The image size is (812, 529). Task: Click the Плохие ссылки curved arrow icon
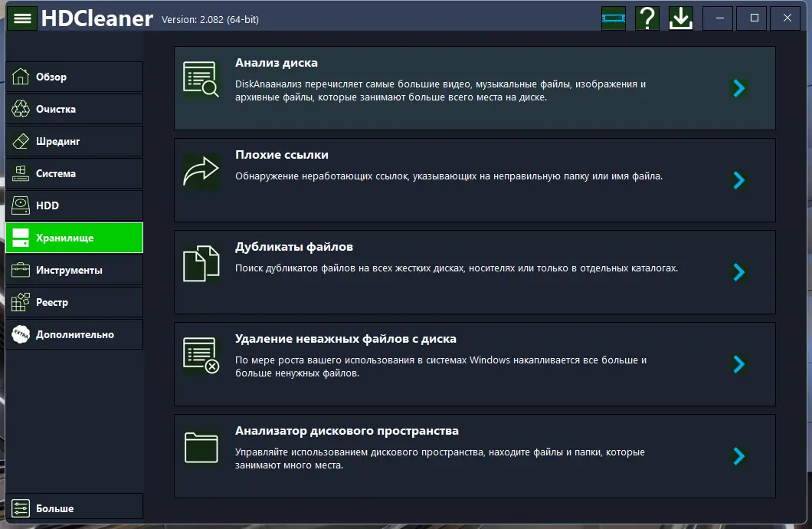[x=201, y=171]
